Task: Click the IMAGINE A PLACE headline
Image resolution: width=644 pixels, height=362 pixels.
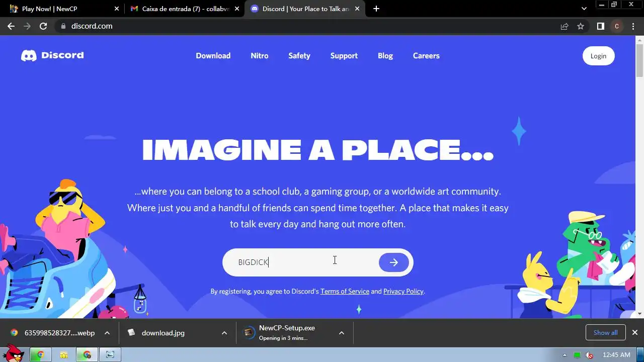Action: tap(318, 150)
